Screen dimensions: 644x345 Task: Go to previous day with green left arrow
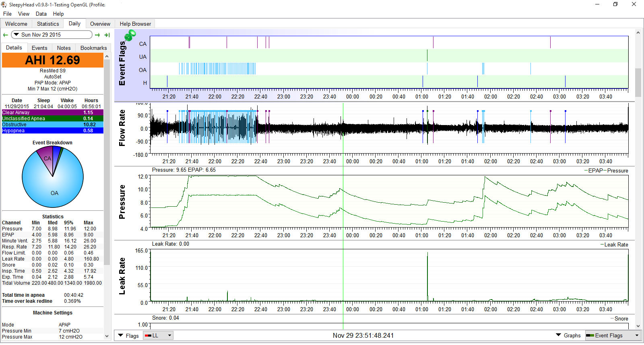tap(5, 35)
